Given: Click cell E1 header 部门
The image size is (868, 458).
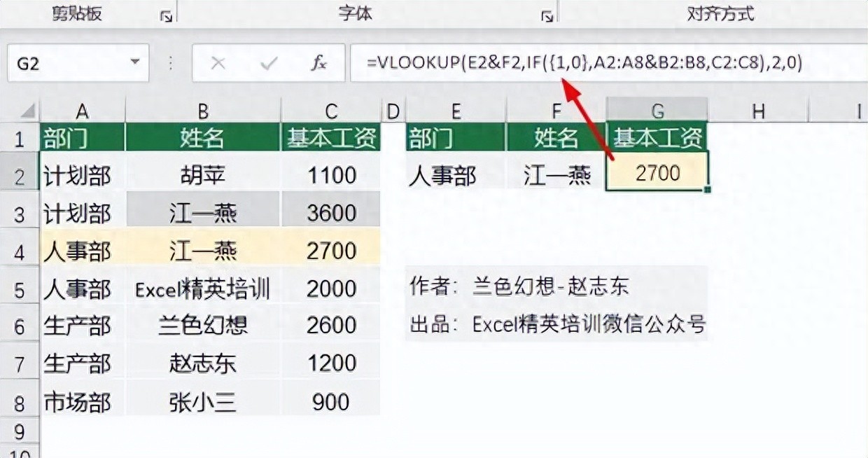Looking at the screenshot, I should [456, 137].
